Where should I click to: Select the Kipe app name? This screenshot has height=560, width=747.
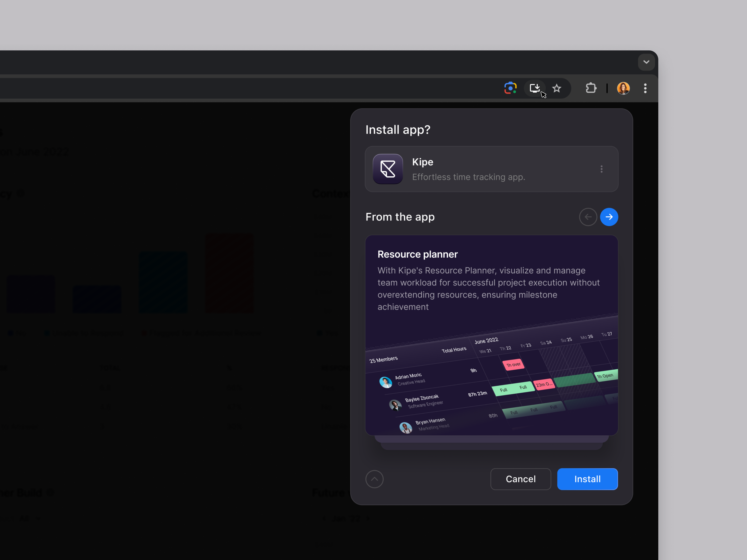coord(423,162)
